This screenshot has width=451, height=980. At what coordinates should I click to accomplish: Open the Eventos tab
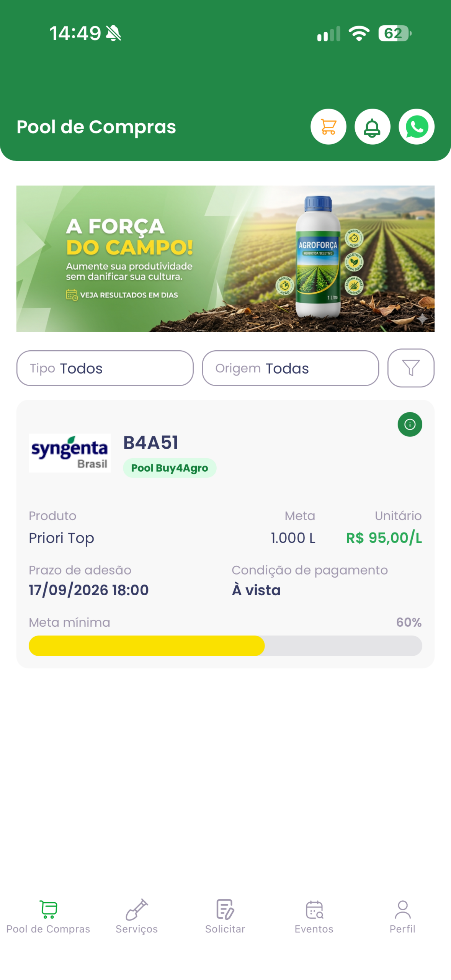point(314,916)
